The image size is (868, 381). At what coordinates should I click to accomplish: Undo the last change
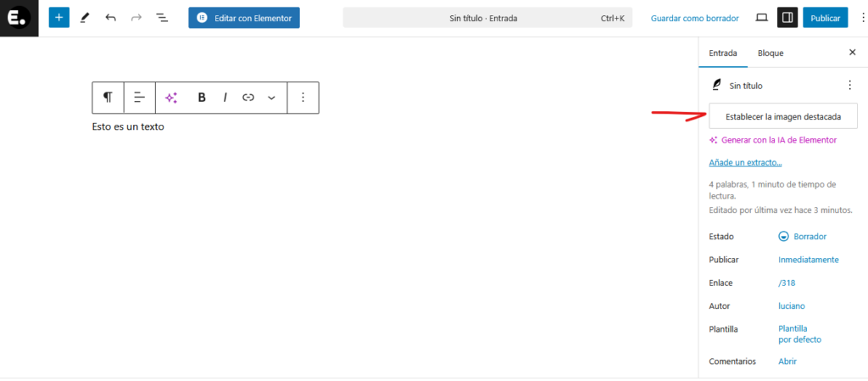[x=110, y=18]
